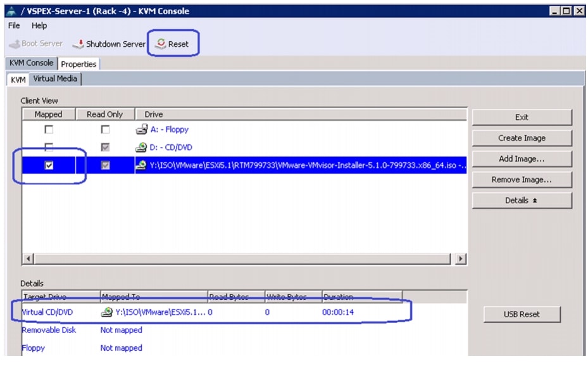The image size is (588, 378).
Task: Click the Virtual CD/DVD target drive entry
Action: click(47, 312)
